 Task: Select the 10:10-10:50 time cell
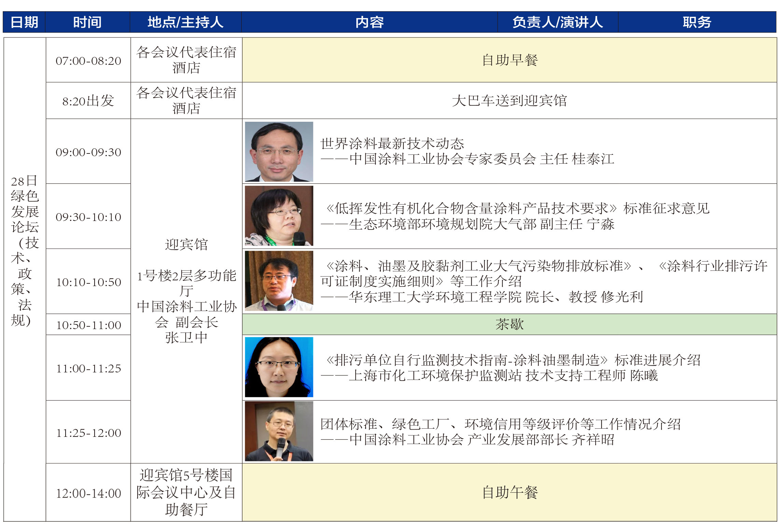point(88,281)
